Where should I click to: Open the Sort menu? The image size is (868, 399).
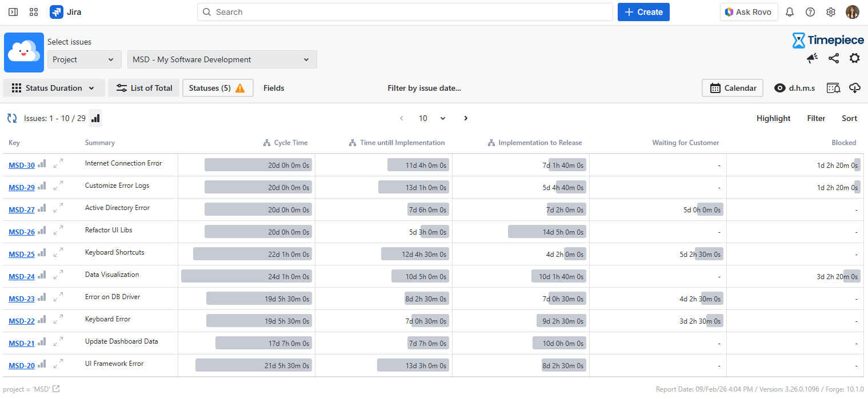pyautogui.click(x=849, y=118)
